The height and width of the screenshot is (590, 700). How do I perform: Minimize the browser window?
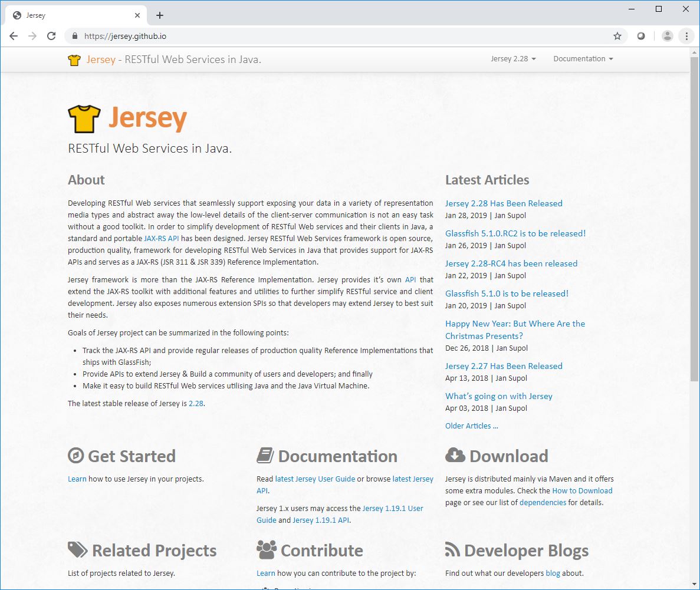pyautogui.click(x=631, y=9)
